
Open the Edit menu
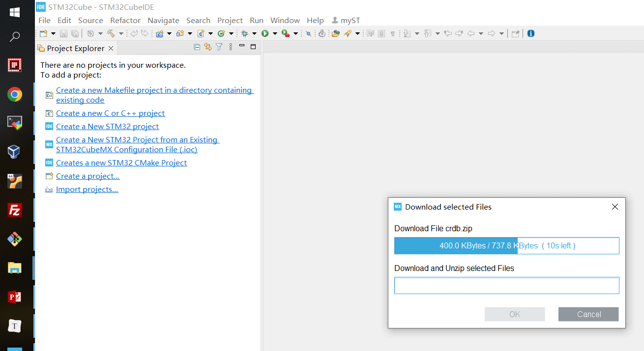64,20
